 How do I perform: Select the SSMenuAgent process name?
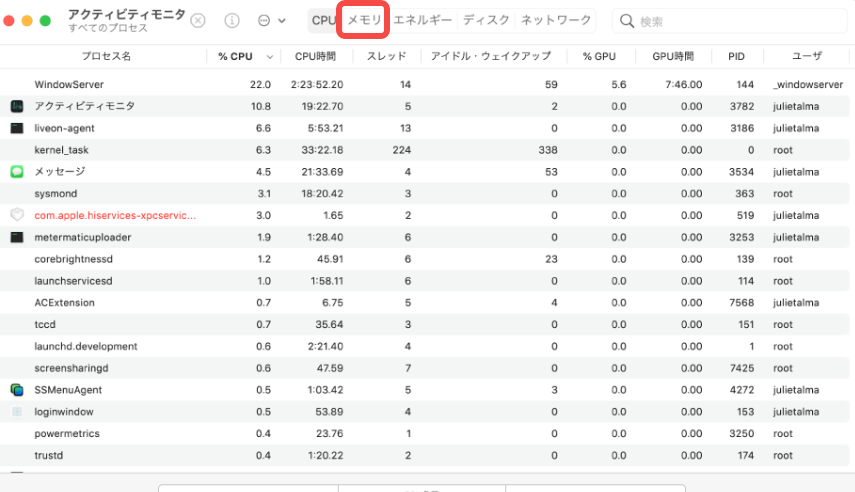(68, 390)
